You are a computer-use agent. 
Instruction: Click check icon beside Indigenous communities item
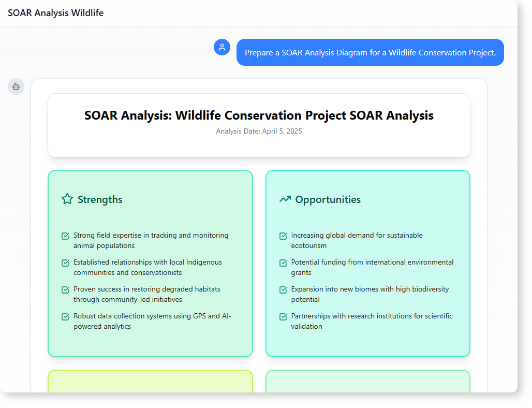click(x=66, y=263)
